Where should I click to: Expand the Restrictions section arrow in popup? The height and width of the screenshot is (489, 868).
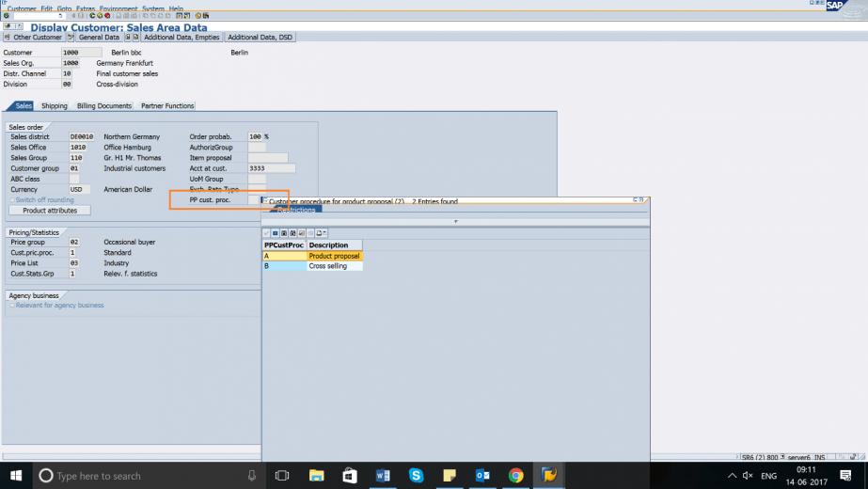[x=456, y=222]
